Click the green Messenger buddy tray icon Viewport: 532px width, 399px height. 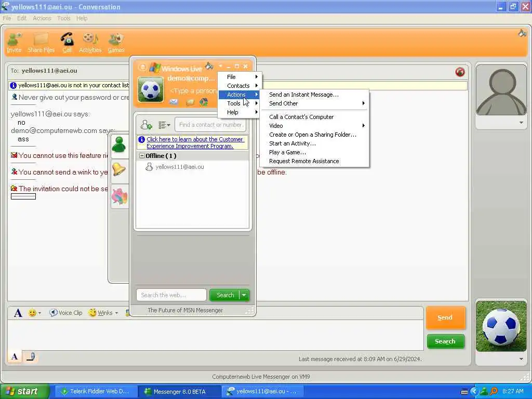coord(484,392)
